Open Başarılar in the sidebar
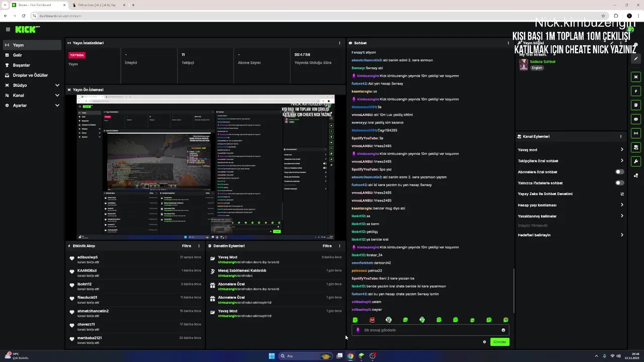644x362 pixels. click(32, 65)
